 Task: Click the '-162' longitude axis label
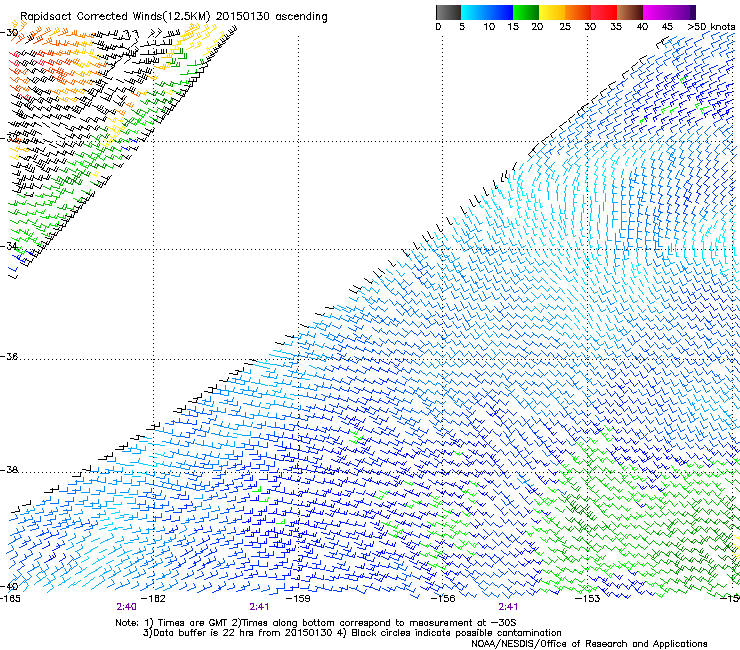(153, 599)
